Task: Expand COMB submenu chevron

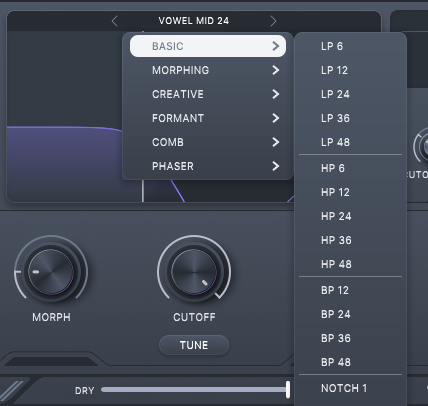Action: (275, 142)
